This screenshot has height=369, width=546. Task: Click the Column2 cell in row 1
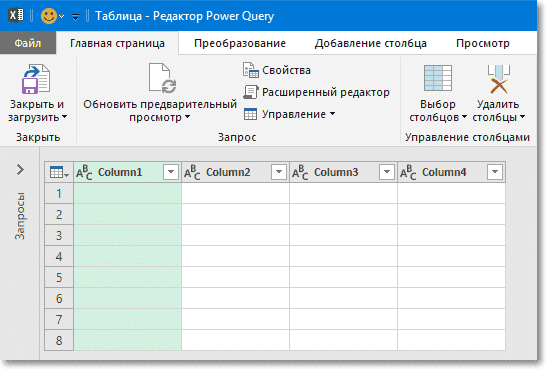pos(235,194)
